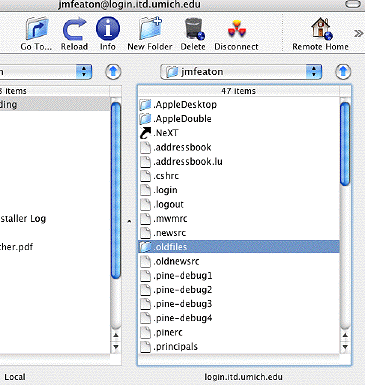The height and width of the screenshot is (385, 365).
Task: Open the local folder path dropdown
Action: tap(45, 72)
